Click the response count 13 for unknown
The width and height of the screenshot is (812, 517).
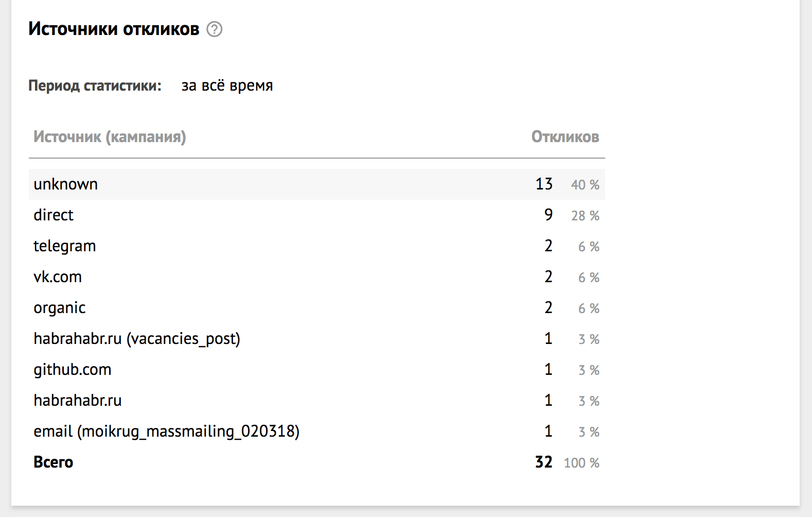click(544, 184)
